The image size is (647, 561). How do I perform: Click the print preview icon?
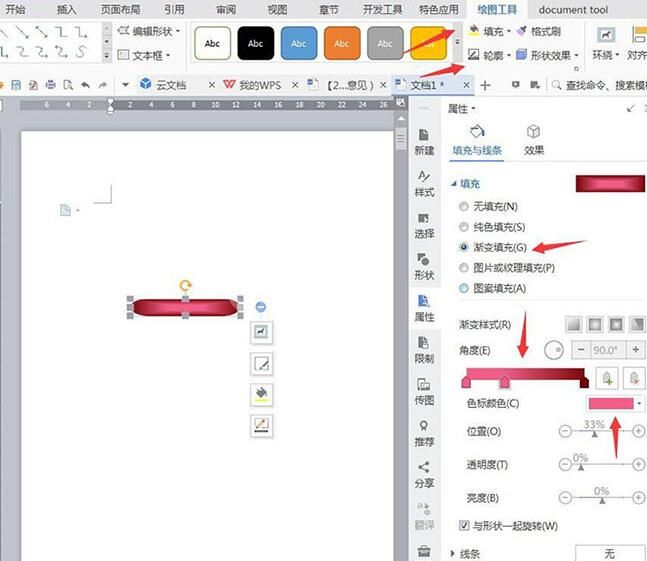pyautogui.click(x=68, y=85)
